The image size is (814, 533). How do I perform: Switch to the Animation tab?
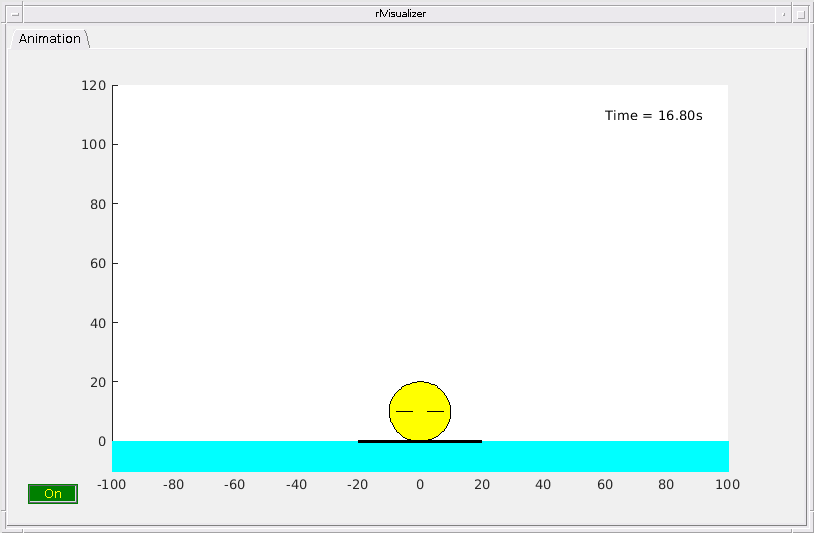click(x=49, y=39)
